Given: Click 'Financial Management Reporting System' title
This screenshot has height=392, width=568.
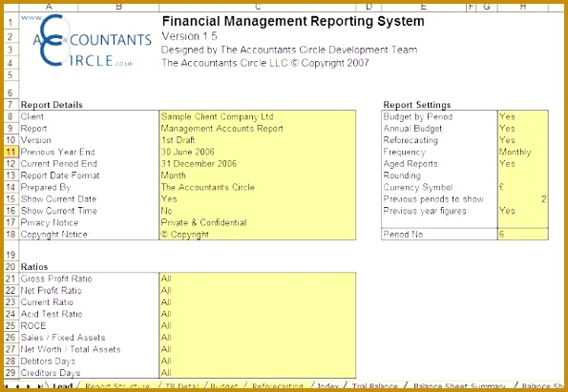Looking at the screenshot, I should 293,21.
